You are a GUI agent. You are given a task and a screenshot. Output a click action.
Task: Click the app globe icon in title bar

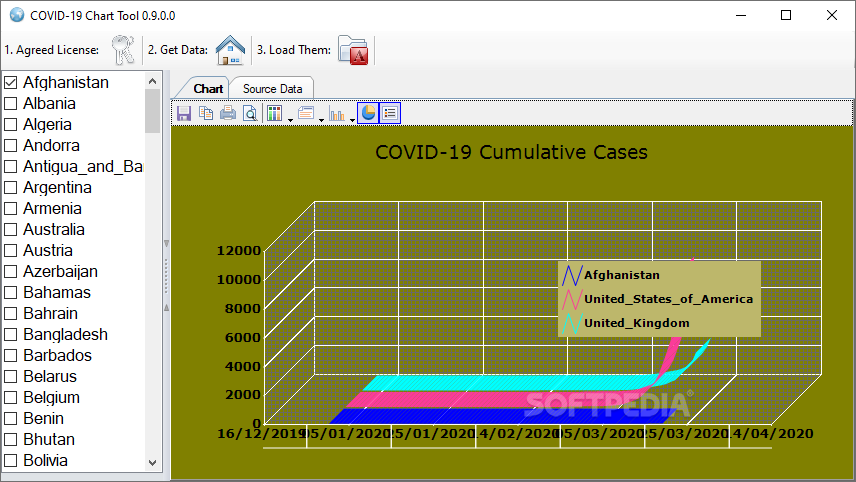[x=17, y=15]
